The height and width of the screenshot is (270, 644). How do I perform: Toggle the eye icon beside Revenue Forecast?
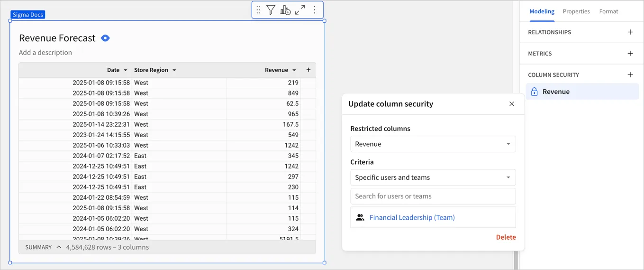pyautogui.click(x=105, y=38)
